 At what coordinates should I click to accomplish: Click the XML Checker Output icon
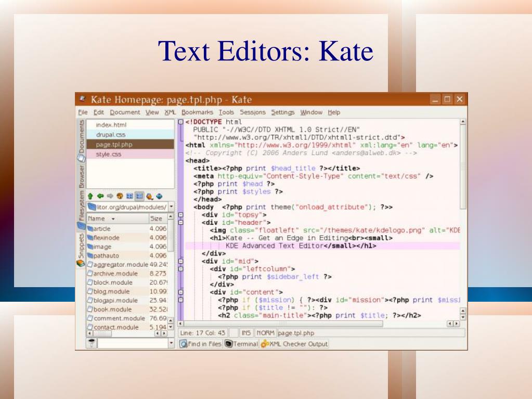point(265,344)
